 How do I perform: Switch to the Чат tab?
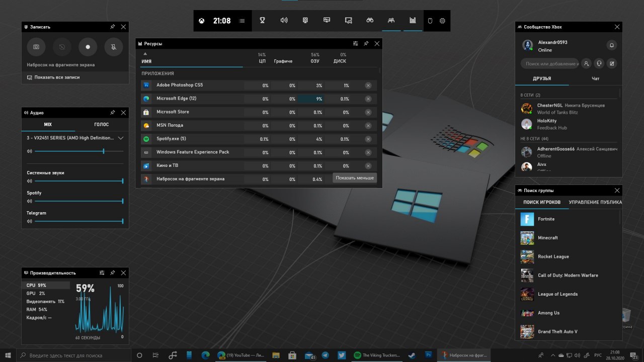click(x=595, y=79)
